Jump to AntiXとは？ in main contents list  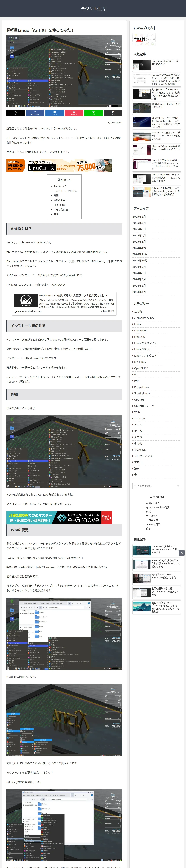tap(60, 186)
